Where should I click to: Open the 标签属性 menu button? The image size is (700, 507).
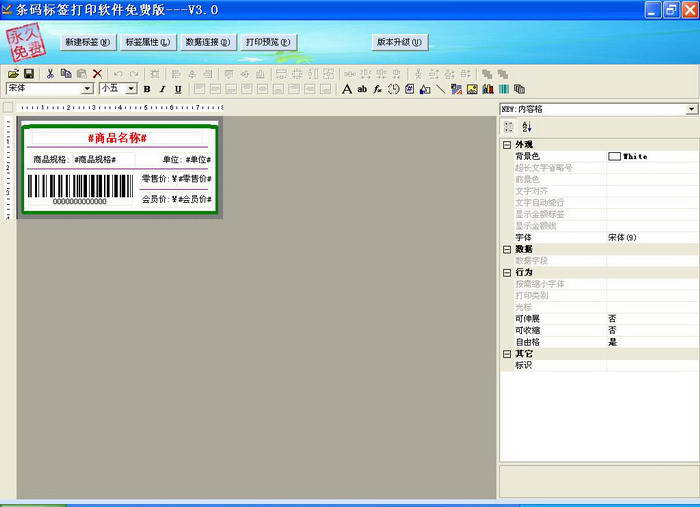(148, 42)
